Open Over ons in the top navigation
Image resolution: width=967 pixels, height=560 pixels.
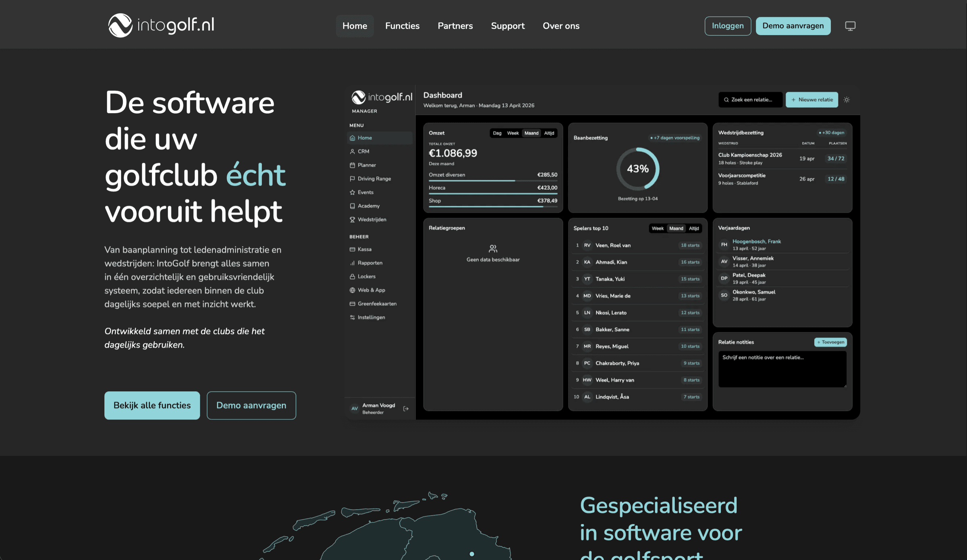(561, 26)
